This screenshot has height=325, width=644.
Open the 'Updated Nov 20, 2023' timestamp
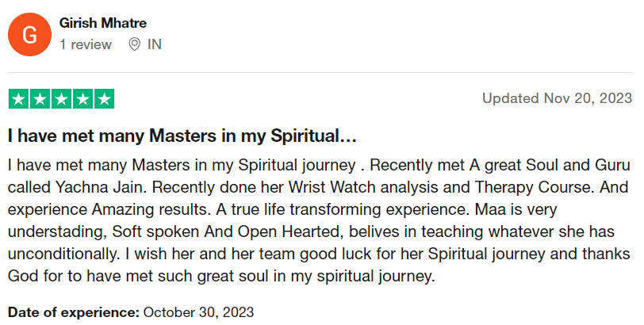pyautogui.click(x=557, y=98)
